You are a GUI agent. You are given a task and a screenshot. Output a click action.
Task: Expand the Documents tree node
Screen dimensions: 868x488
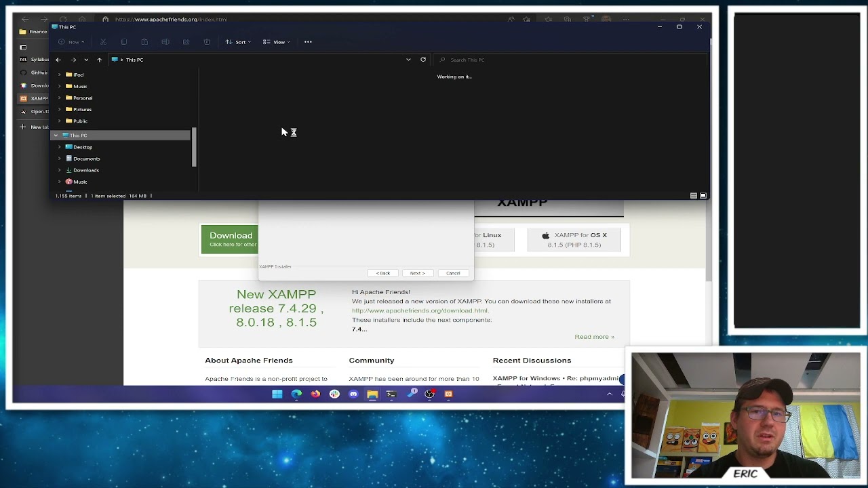[60, 159]
